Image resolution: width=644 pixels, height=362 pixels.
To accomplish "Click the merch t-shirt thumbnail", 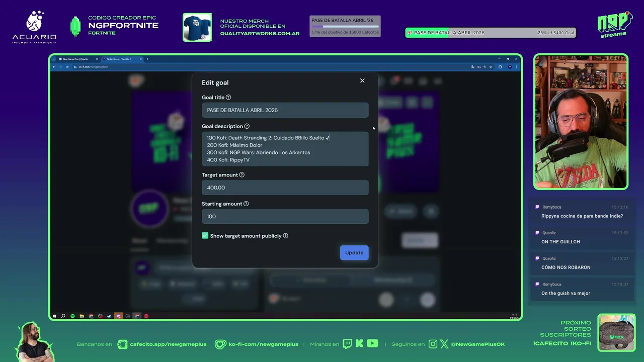I will pyautogui.click(x=197, y=27).
